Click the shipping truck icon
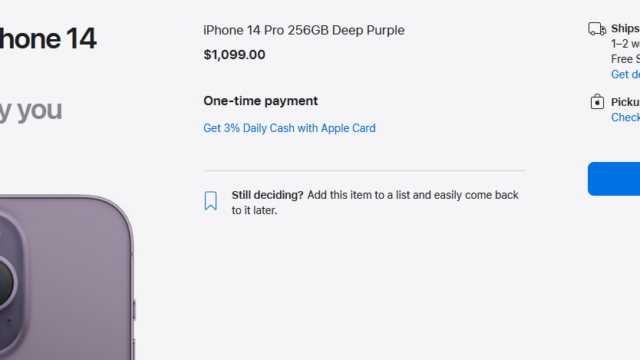640x360 pixels. click(x=597, y=29)
